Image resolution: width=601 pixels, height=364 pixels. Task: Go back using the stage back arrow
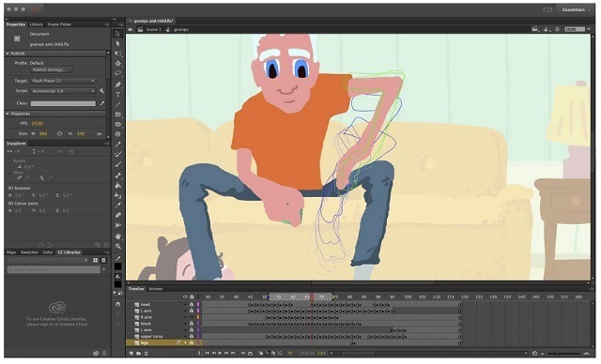(x=131, y=29)
